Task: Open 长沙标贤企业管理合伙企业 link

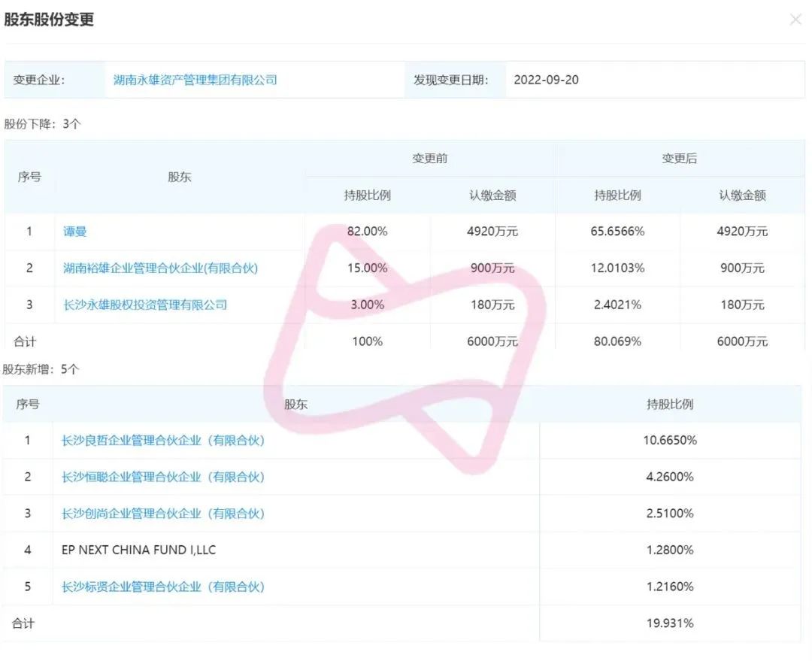Action: (x=163, y=587)
